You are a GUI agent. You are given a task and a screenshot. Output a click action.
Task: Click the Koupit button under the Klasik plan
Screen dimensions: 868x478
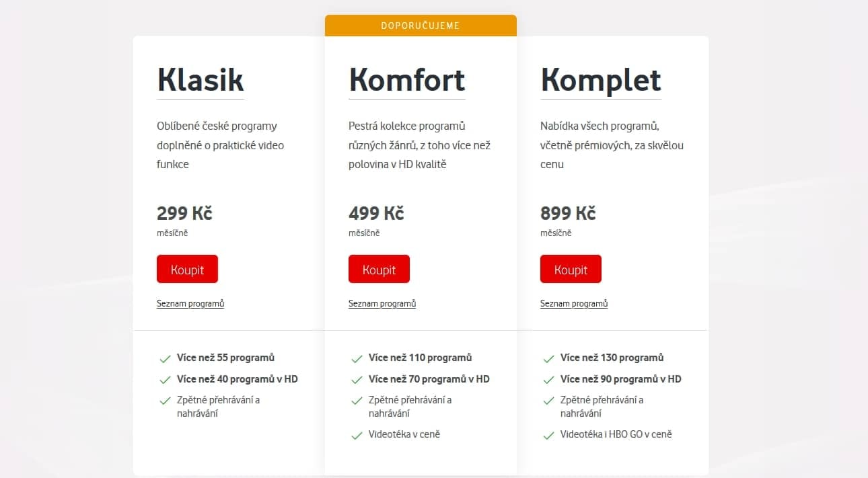tap(187, 269)
